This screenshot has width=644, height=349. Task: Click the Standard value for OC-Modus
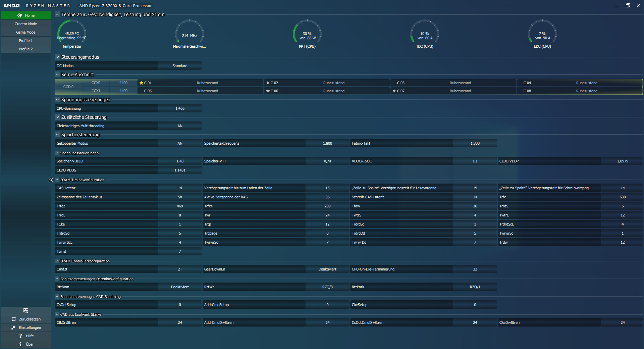click(x=180, y=66)
